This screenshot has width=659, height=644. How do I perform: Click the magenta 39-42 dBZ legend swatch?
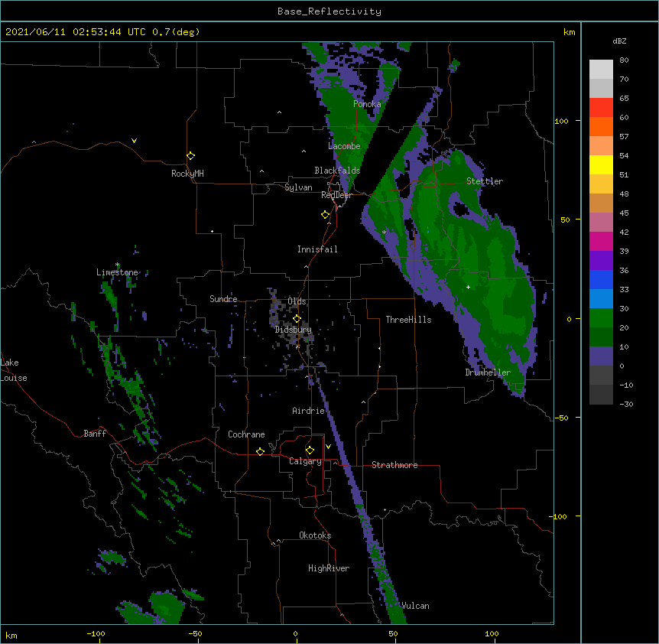point(601,241)
